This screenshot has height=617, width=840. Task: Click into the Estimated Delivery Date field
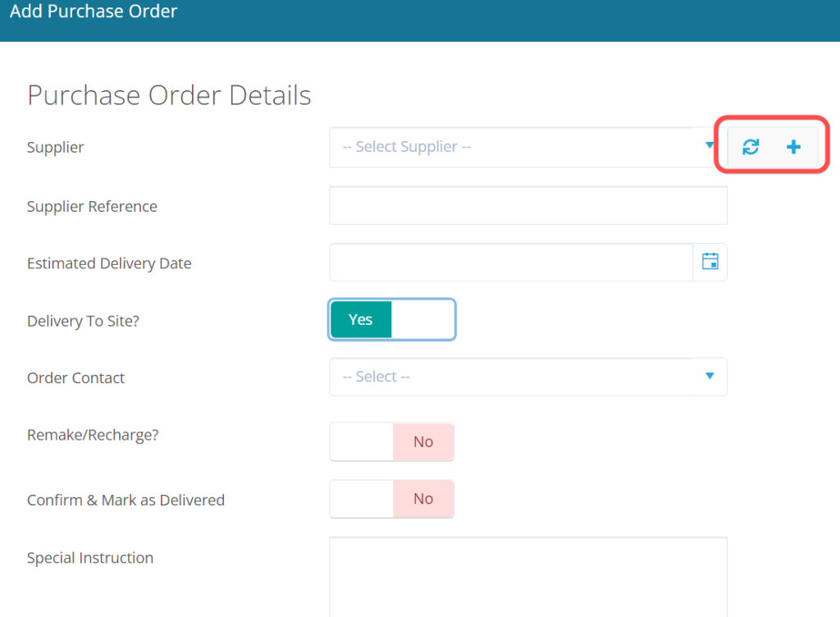[511, 263]
